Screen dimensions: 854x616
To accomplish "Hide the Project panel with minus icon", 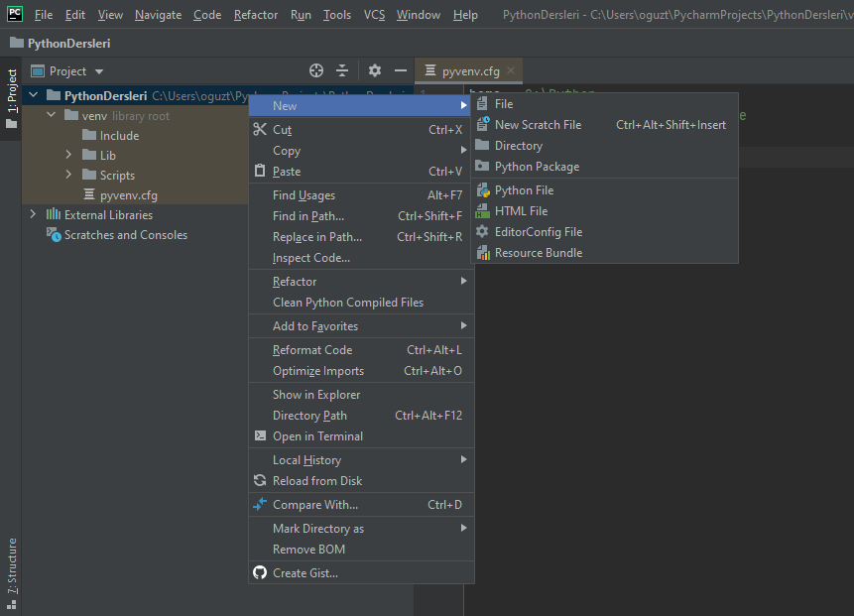I will (x=401, y=70).
